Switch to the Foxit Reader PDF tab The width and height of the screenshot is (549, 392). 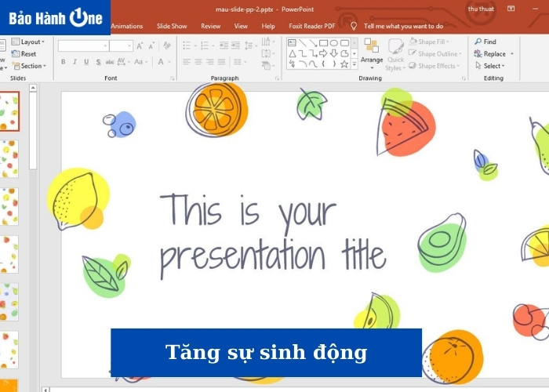311,26
